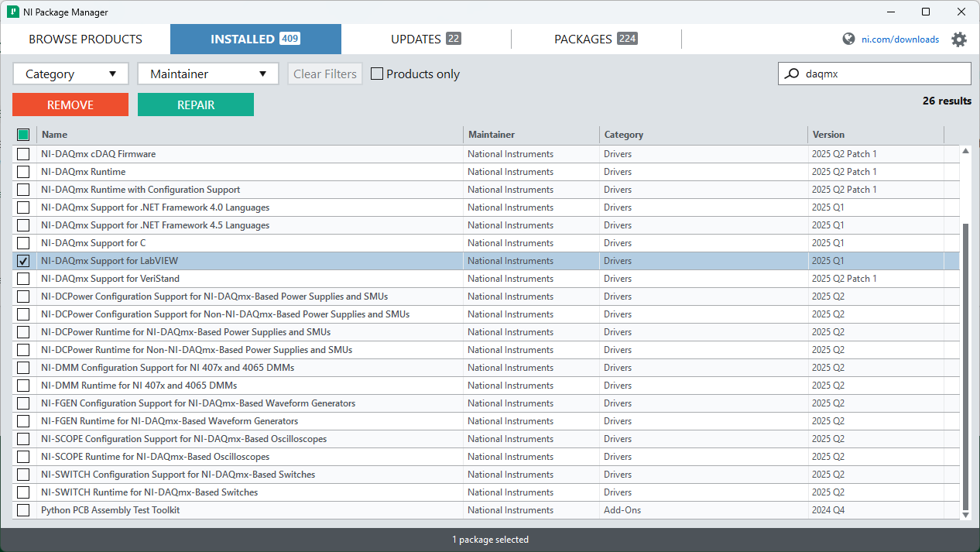Screen dimensions: 980x552
Task: Switch to the BROWSE PRODUCTS tab
Action: [85, 39]
